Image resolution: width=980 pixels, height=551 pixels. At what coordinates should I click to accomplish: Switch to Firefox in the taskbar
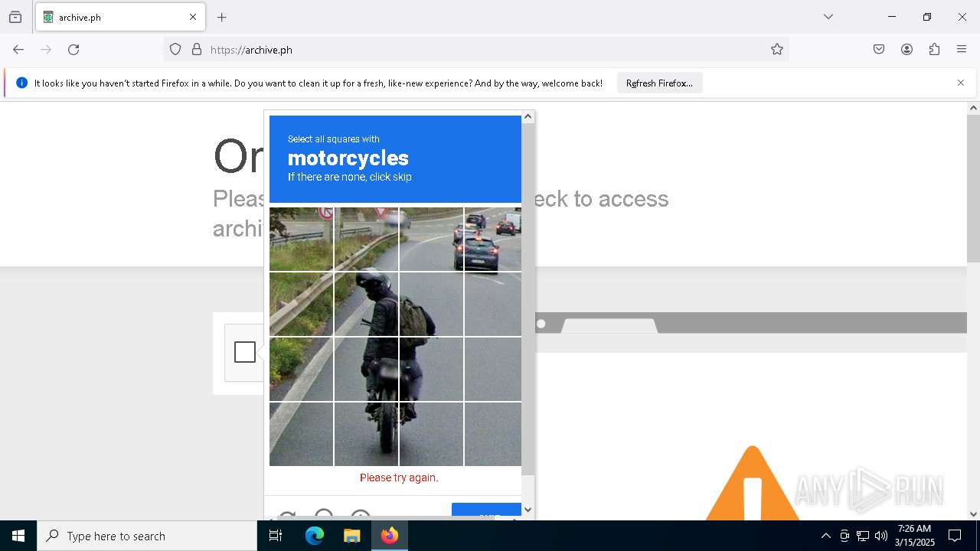389,536
